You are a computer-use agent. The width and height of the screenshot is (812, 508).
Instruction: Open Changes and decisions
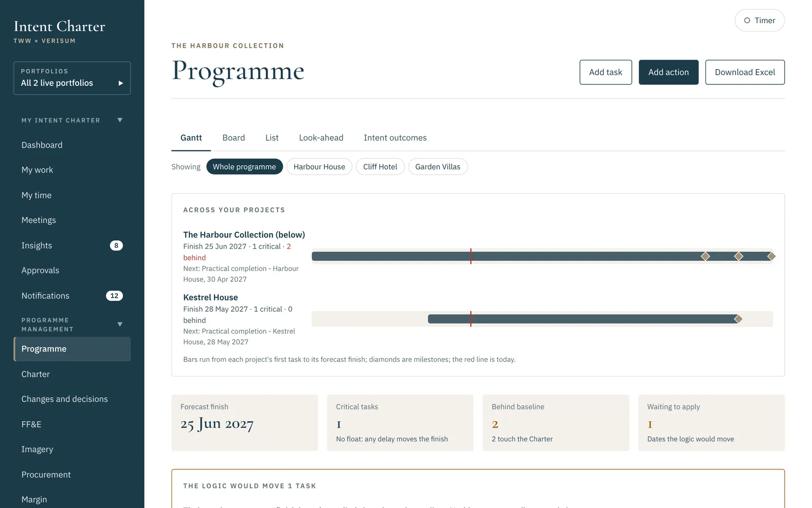[72, 399]
